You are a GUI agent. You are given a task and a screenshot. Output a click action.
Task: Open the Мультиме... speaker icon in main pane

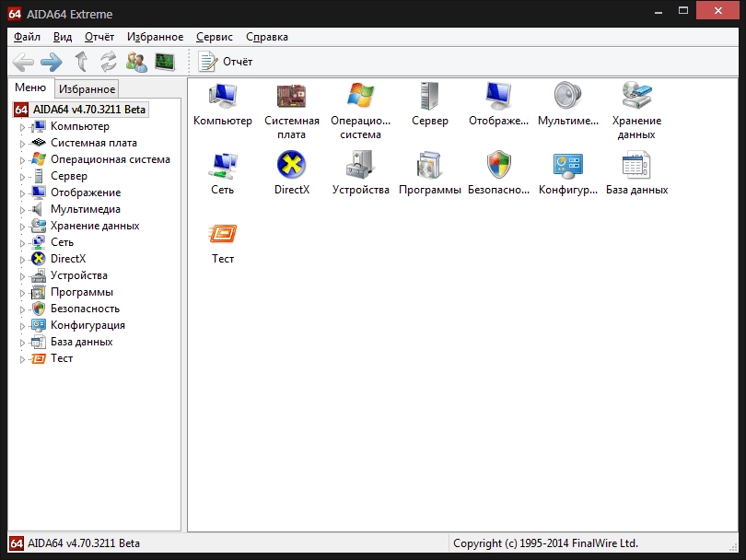pos(568,104)
